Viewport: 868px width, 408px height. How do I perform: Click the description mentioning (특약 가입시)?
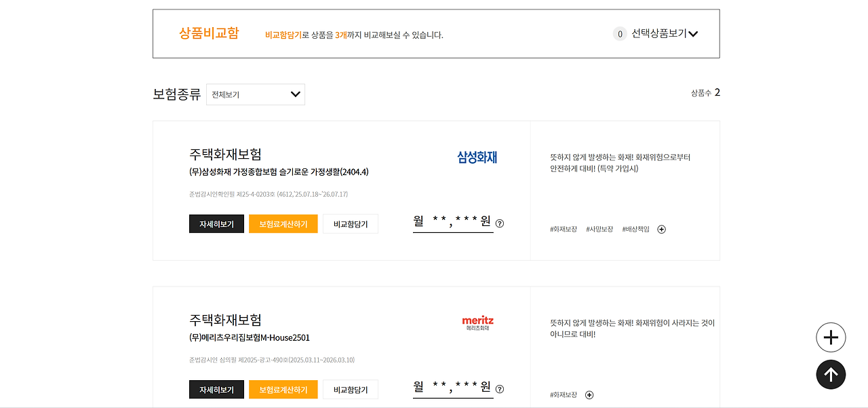coord(620,163)
